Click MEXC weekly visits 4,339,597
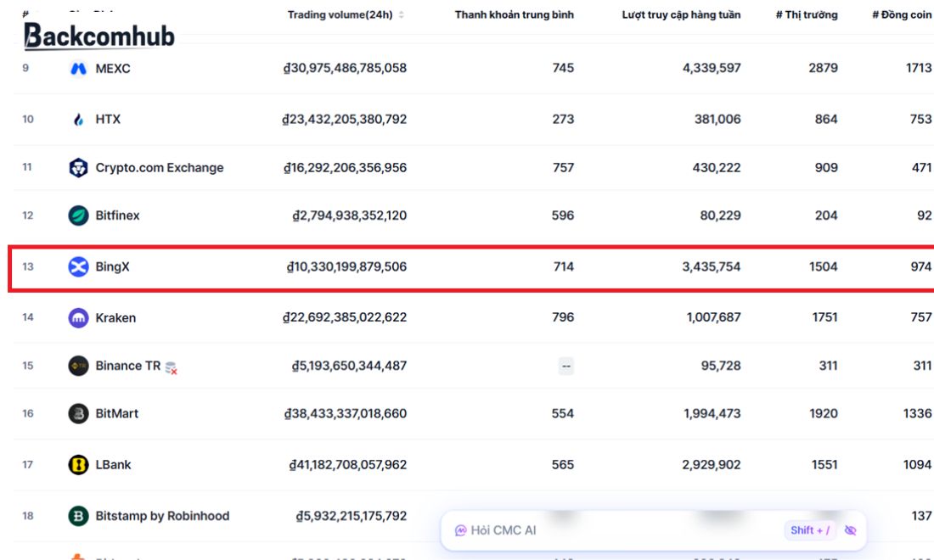The width and height of the screenshot is (934, 560). [x=712, y=69]
